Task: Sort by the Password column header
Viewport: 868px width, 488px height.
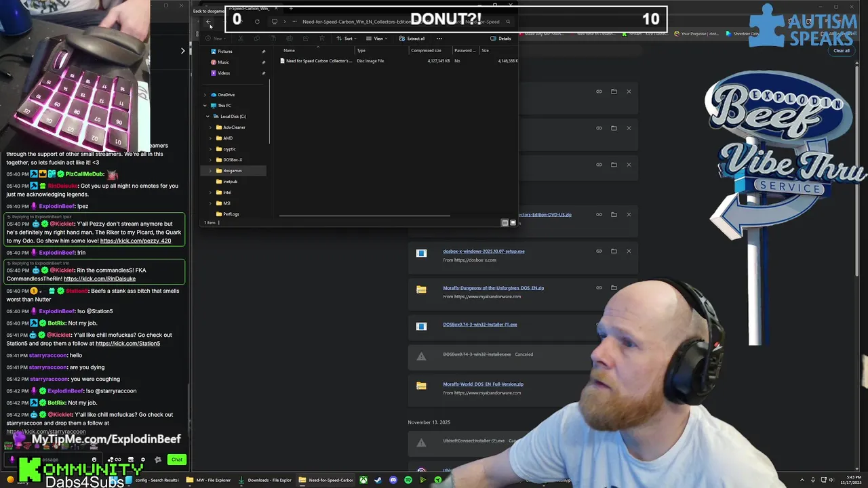Action: click(465, 51)
